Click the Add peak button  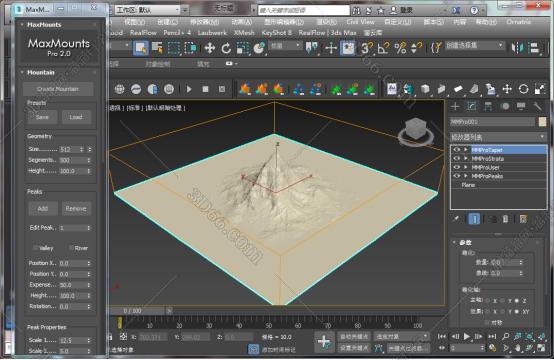click(x=43, y=208)
